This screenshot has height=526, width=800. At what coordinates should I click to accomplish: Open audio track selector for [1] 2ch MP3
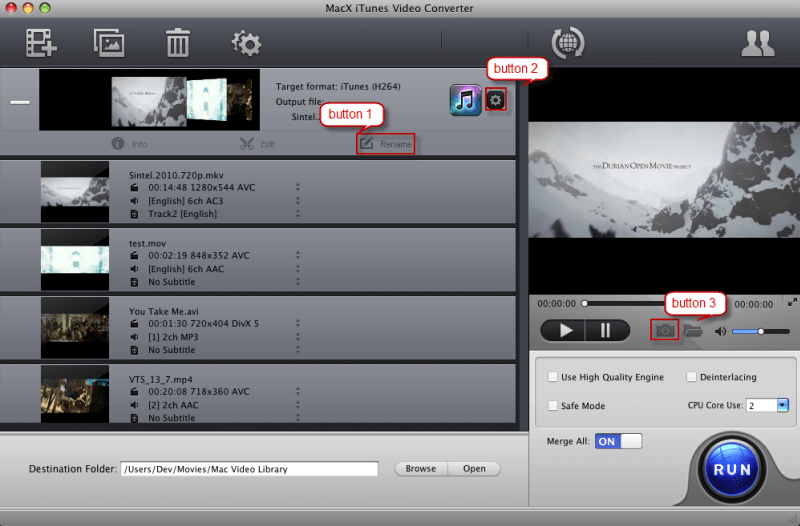pos(297,337)
